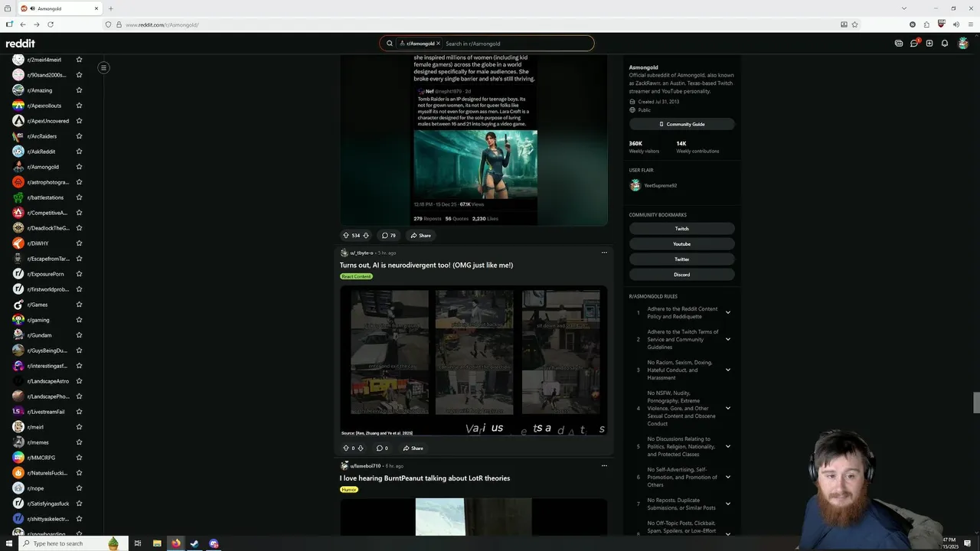Bookmark this page with the star

[854, 24]
